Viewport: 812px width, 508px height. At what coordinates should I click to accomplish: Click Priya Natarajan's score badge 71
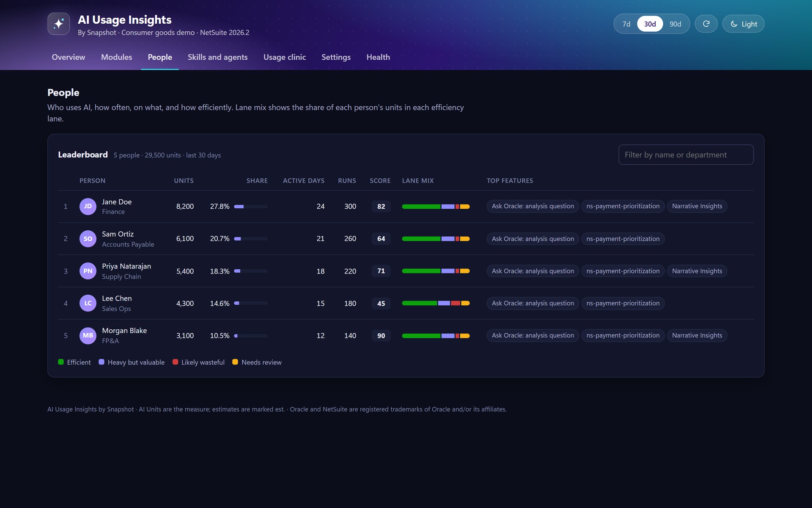(381, 271)
